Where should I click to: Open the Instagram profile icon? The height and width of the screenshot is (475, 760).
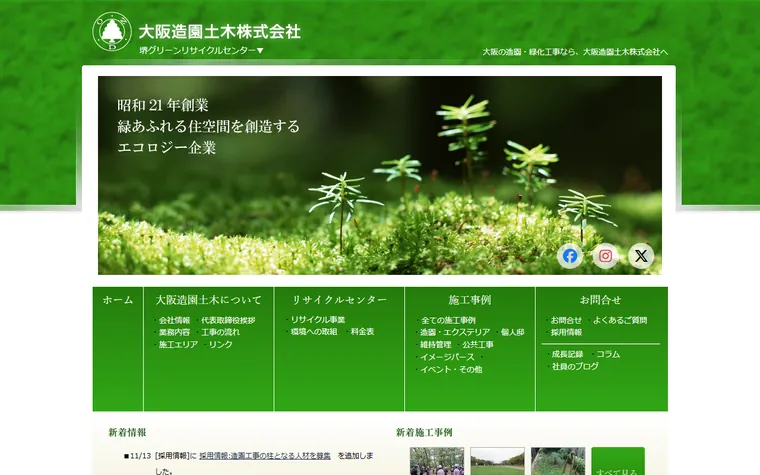[x=605, y=256]
